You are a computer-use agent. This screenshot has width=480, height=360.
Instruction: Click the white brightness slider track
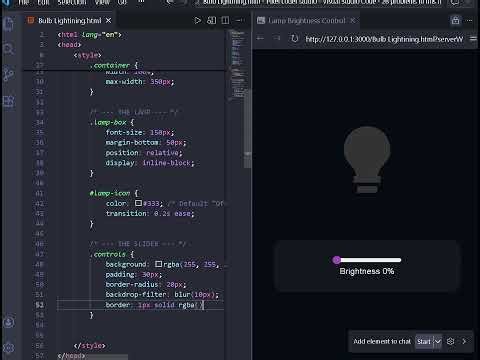[x=371, y=260]
